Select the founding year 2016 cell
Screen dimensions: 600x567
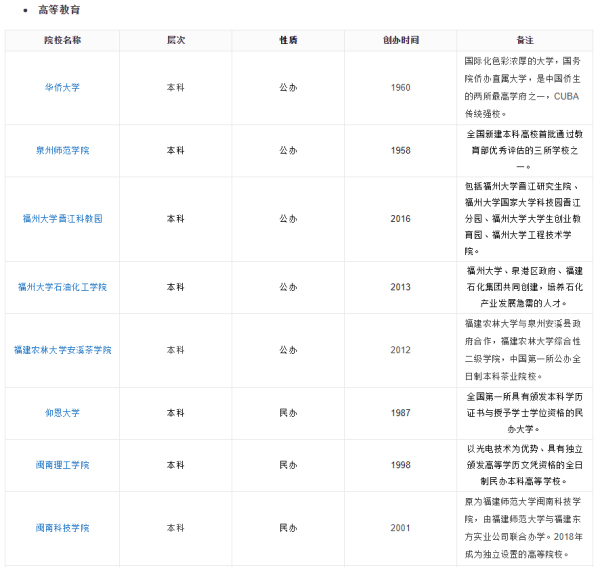click(401, 219)
